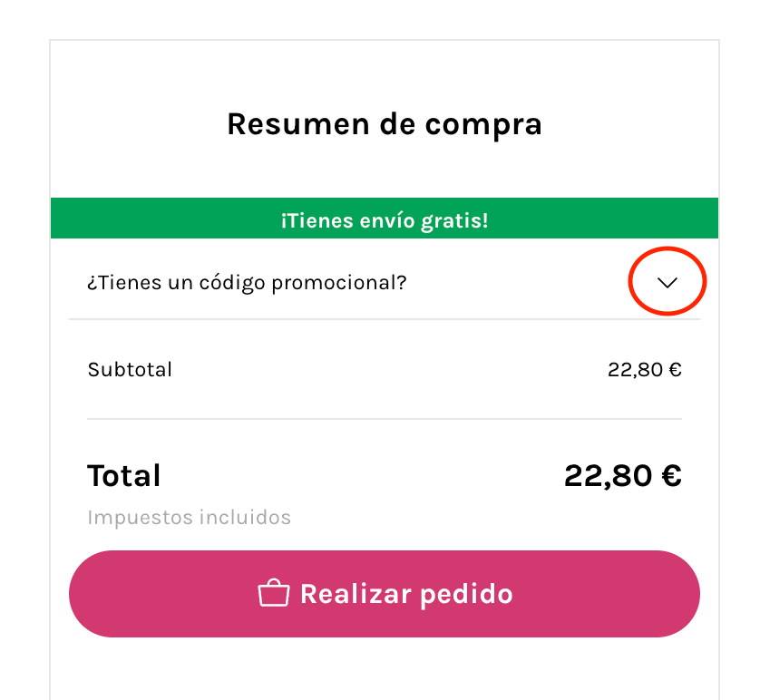760x700 pixels.
Task: Click the Subtotal amount of 22,80 €
Action: click(644, 369)
